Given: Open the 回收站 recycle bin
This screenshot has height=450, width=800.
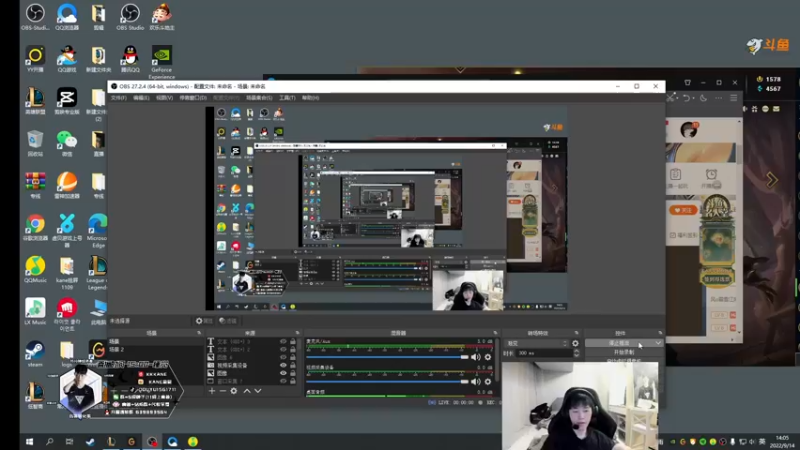Looking at the screenshot, I should point(35,143).
